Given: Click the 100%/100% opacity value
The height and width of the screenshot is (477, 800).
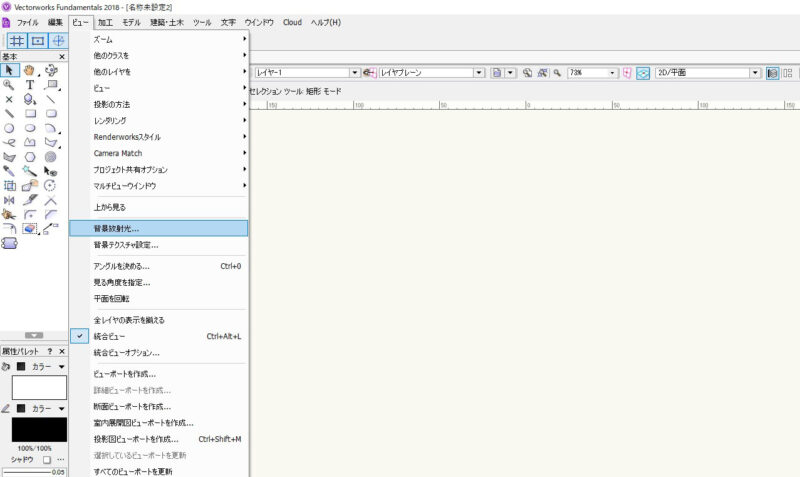Looking at the screenshot, I should click(34, 448).
